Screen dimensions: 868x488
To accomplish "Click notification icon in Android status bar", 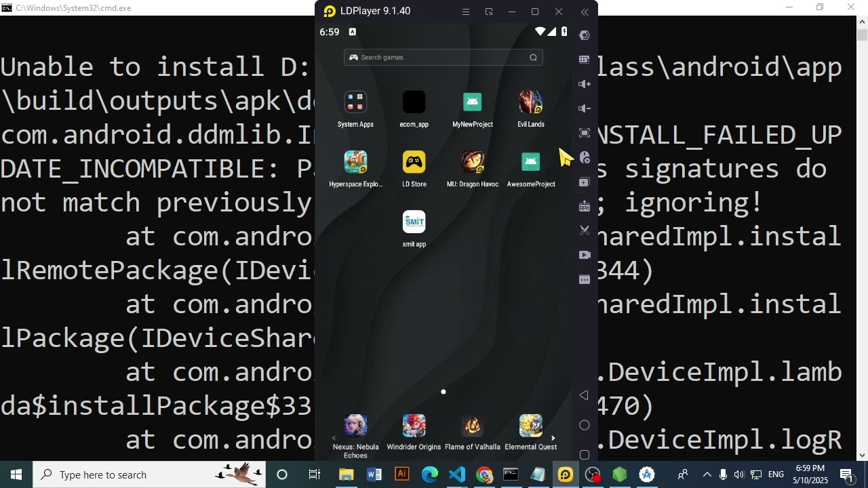I will (353, 32).
